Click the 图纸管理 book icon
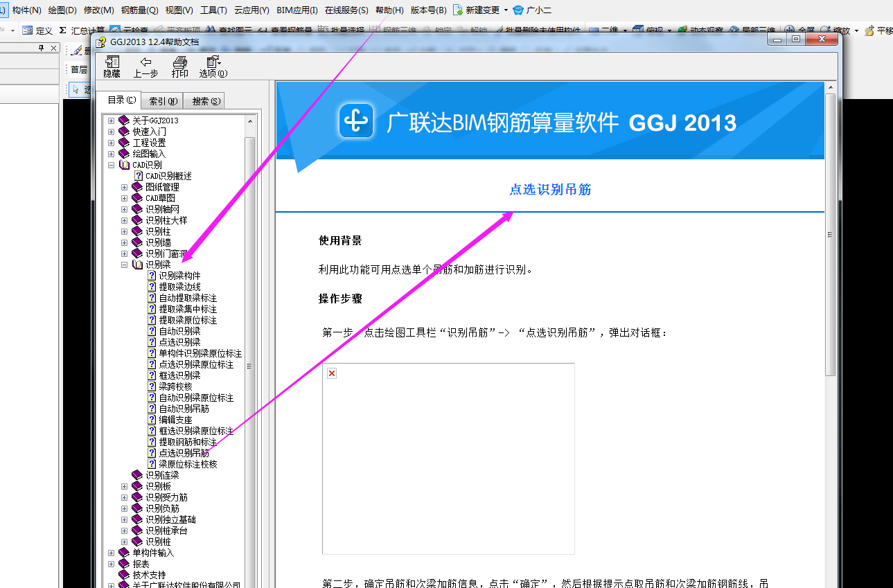Viewport: 893px width, 588px height. point(137,187)
